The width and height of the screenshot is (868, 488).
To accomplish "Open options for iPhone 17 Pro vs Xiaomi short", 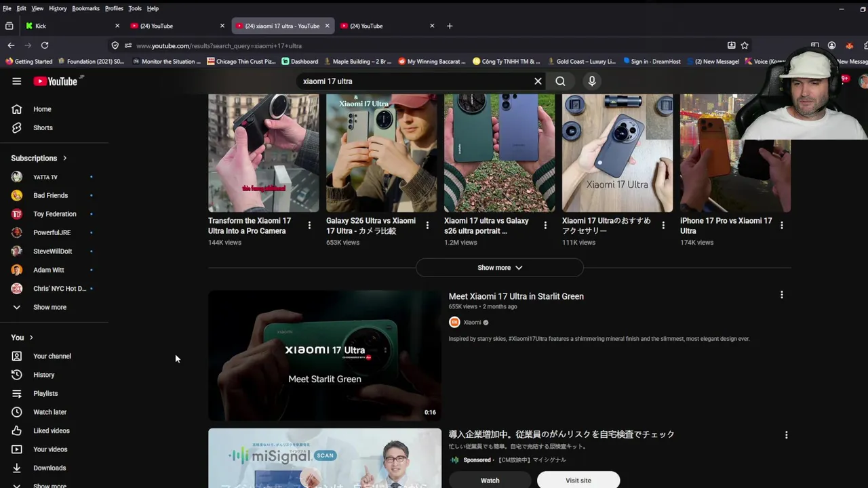I will click(781, 225).
